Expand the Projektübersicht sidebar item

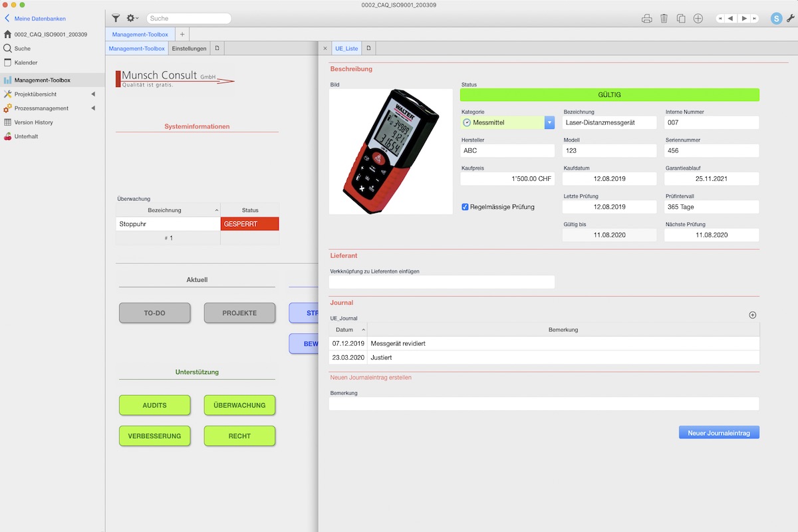pos(93,94)
